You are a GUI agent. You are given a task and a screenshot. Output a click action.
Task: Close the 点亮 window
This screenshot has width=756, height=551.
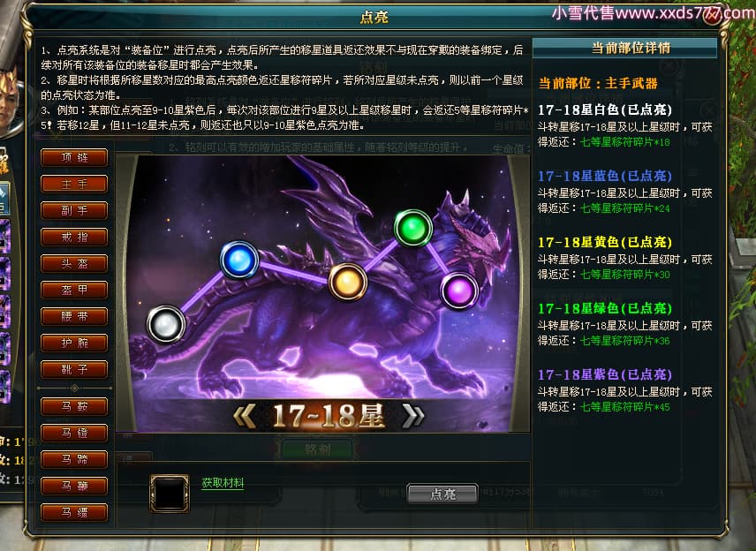[x=712, y=15]
